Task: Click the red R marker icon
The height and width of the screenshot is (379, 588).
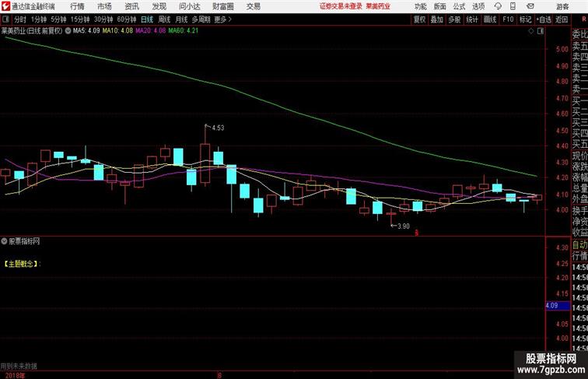Action: [583, 19]
